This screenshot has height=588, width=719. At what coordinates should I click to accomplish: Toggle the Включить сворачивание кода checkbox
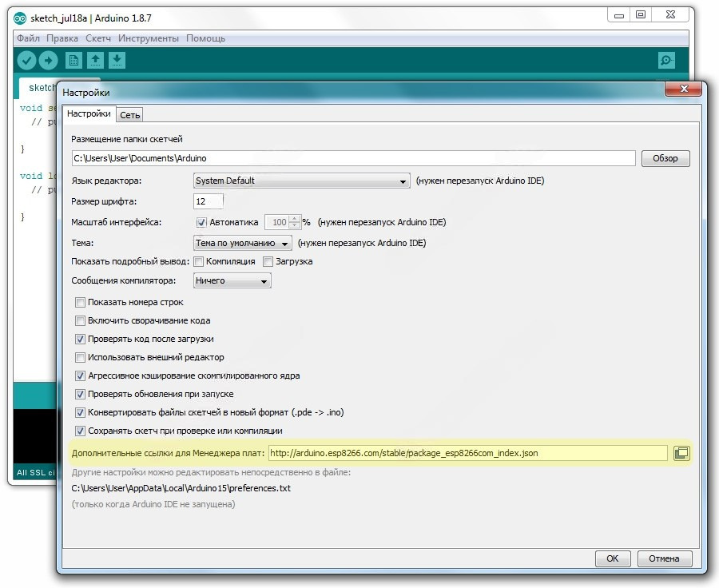[80, 320]
